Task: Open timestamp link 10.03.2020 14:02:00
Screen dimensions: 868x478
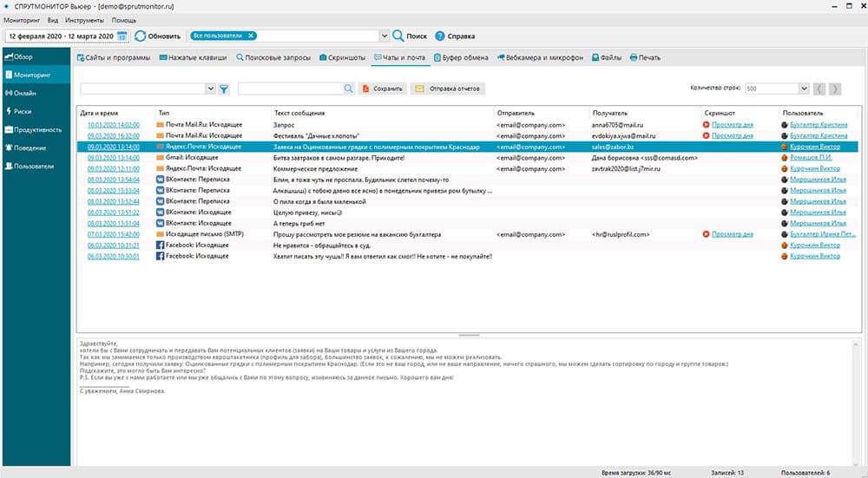Action: point(114,125)
